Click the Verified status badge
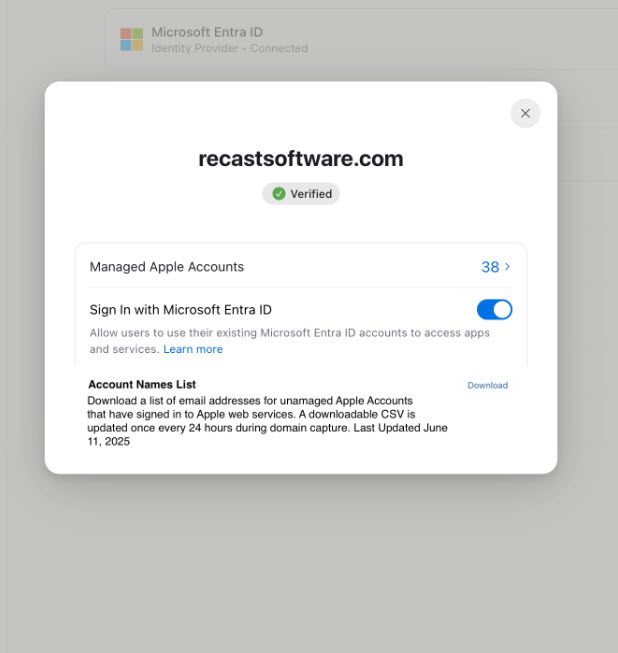Image resolution: width=618 pixels, height=653 pixels. click(x=301, y=194)
